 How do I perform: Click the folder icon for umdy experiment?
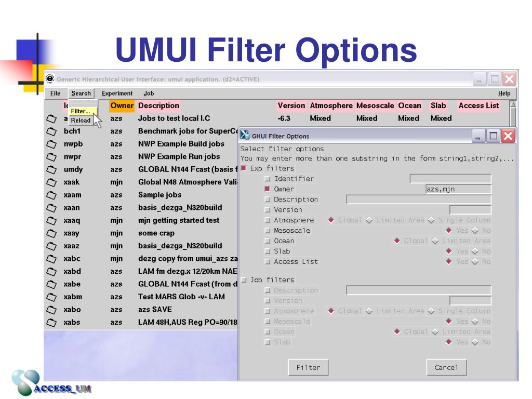(51, 170)
